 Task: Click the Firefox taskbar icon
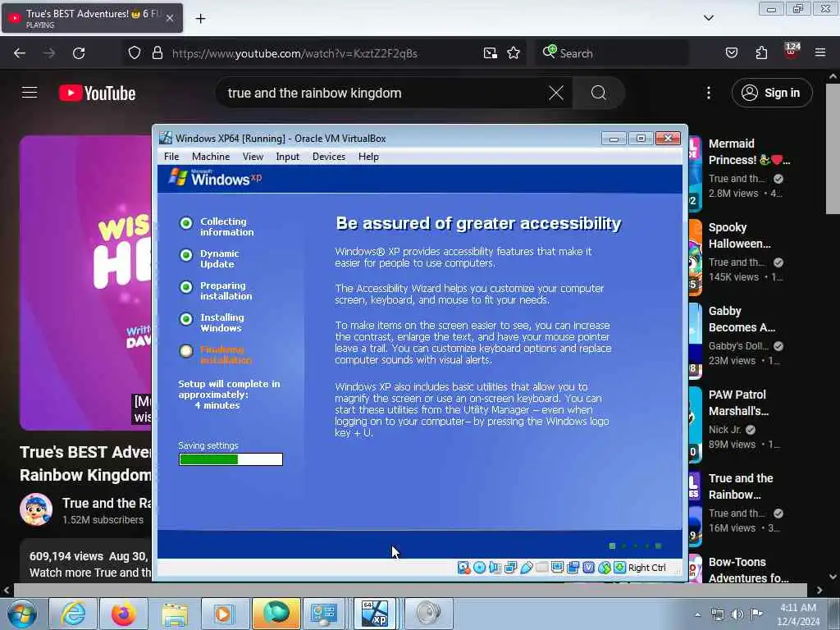coord(123,614)
